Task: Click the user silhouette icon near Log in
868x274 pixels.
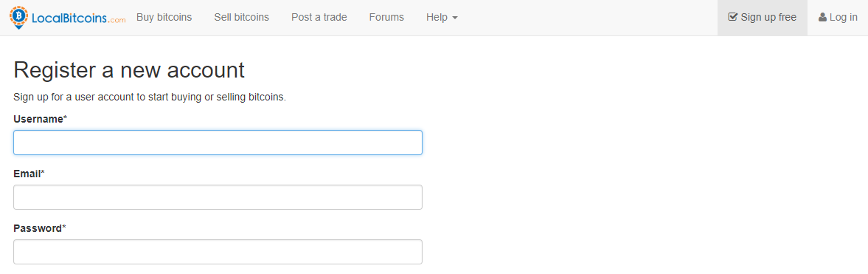Action: pos(822,17)
